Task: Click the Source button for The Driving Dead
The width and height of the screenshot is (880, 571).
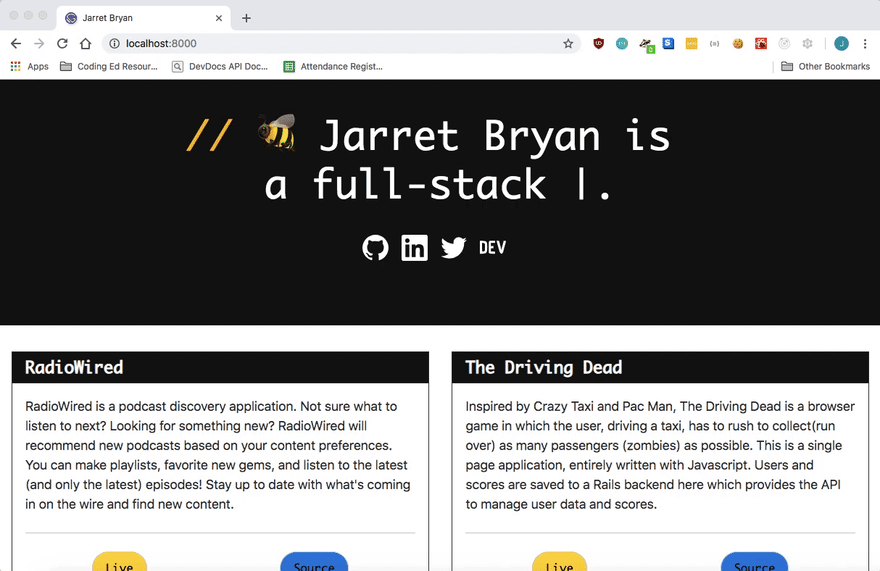Action: 754,562
